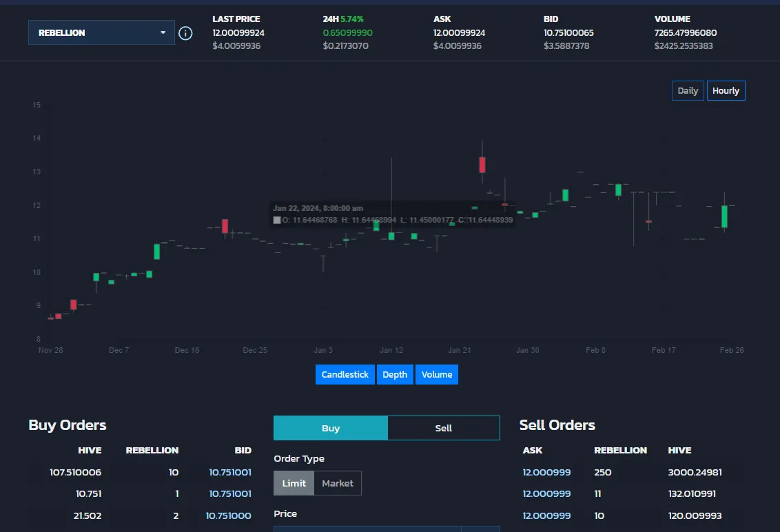Viewport: 780px width, 532px height.
Task: Click the bid price 10.751000
Action: pos(228,515)
